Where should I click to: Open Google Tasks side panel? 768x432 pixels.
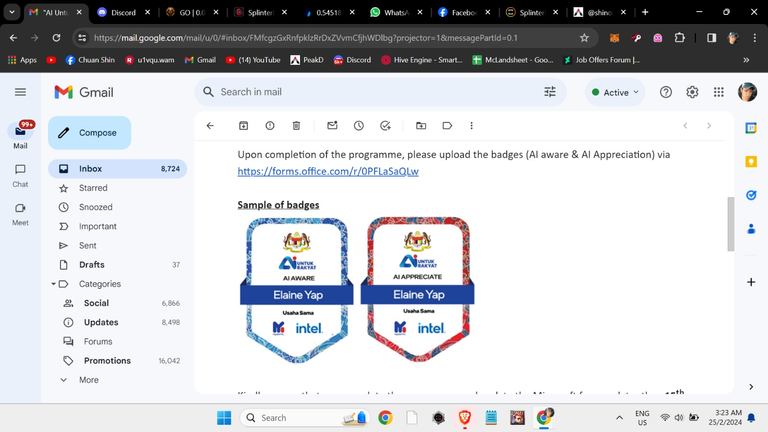click(x=751, y=195)
